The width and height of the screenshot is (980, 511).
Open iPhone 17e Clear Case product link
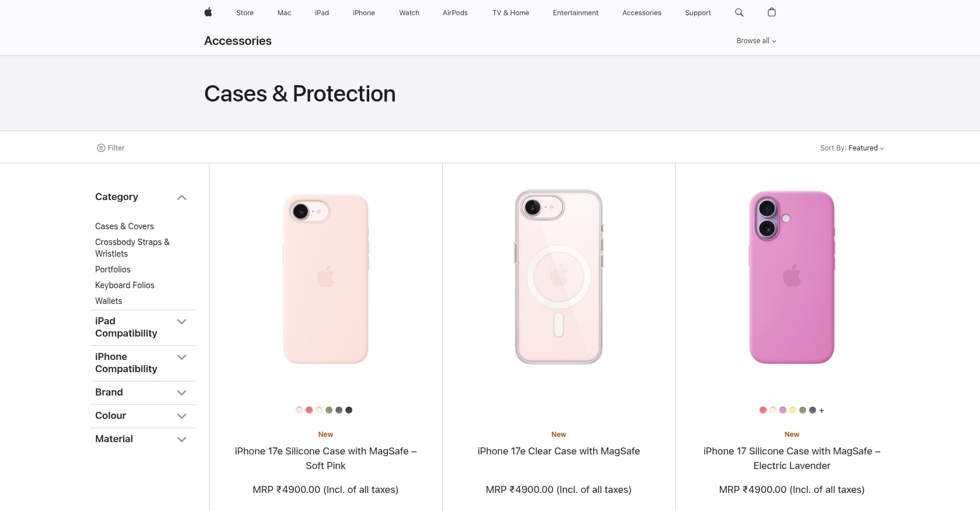coord(559,452)
